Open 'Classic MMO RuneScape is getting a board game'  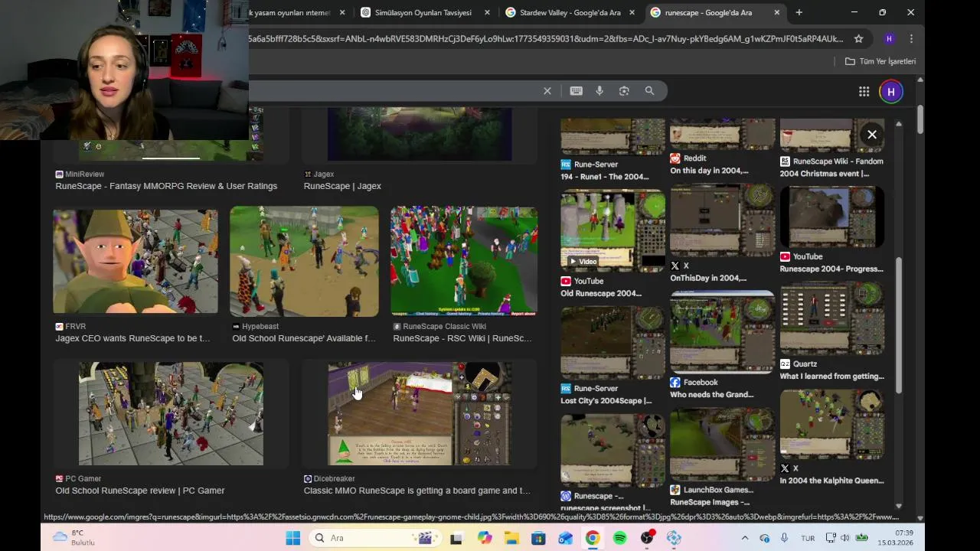click(x=416, y=491)
